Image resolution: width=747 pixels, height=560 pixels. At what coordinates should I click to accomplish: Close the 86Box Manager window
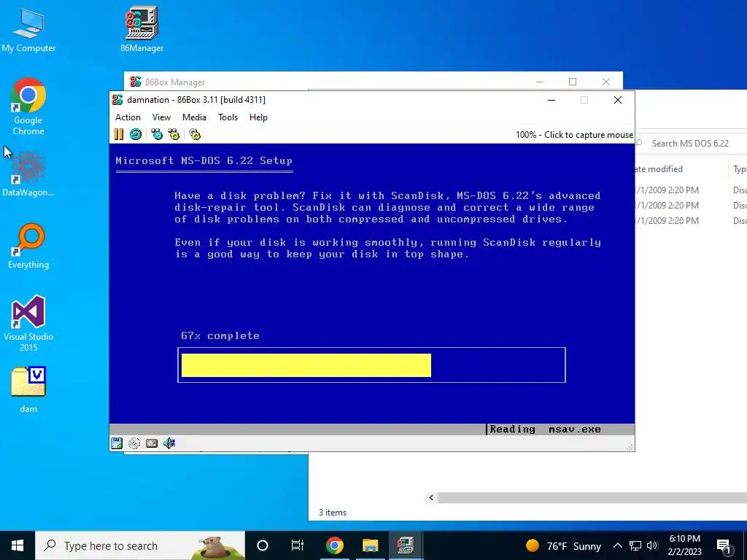[606, 82]
